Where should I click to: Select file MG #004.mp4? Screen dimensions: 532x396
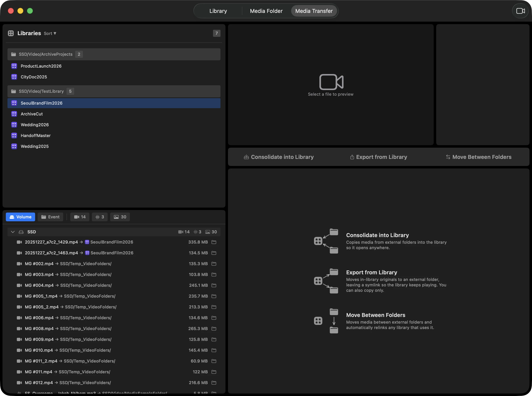(x=114, y=286)
